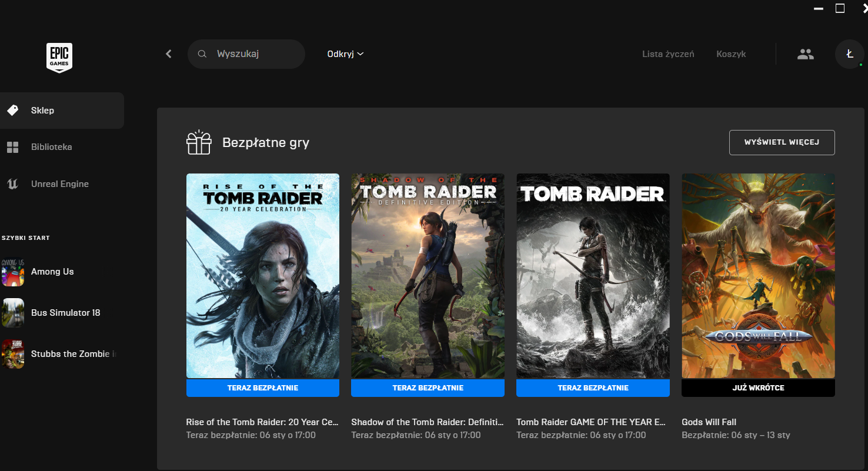Select Tomb Raider GAME OF THE YEAR title
Screen dimensions: 868x471
click(590, 422)
